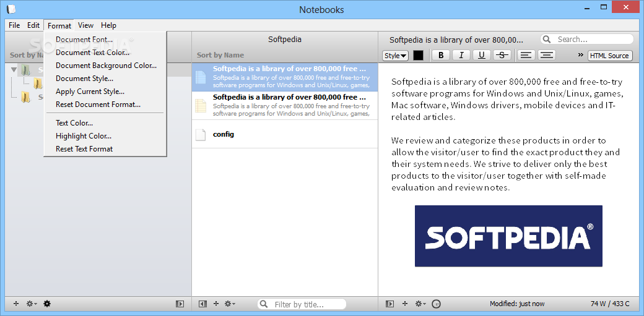This screenshot has height=316, width=644.
Task: Click the 74 W / 433 C word count
Action: pyautogui.click(x=611, y=304)
